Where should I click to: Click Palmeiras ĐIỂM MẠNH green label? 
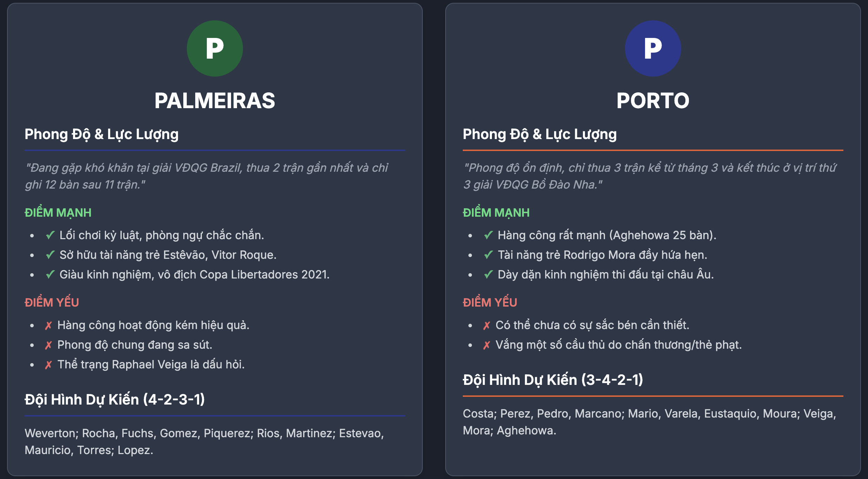click(58, 212)
